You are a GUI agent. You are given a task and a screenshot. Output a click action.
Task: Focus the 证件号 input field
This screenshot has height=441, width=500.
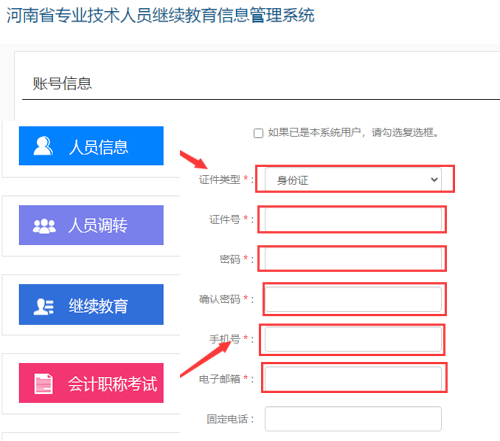pyautogui.click(x=353, y=219)
